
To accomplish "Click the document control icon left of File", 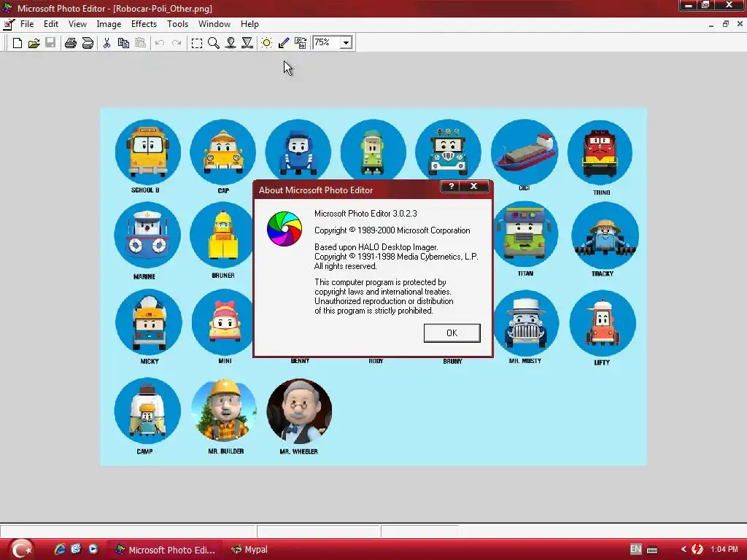I will pyautogui.click(x=9, y=24).
